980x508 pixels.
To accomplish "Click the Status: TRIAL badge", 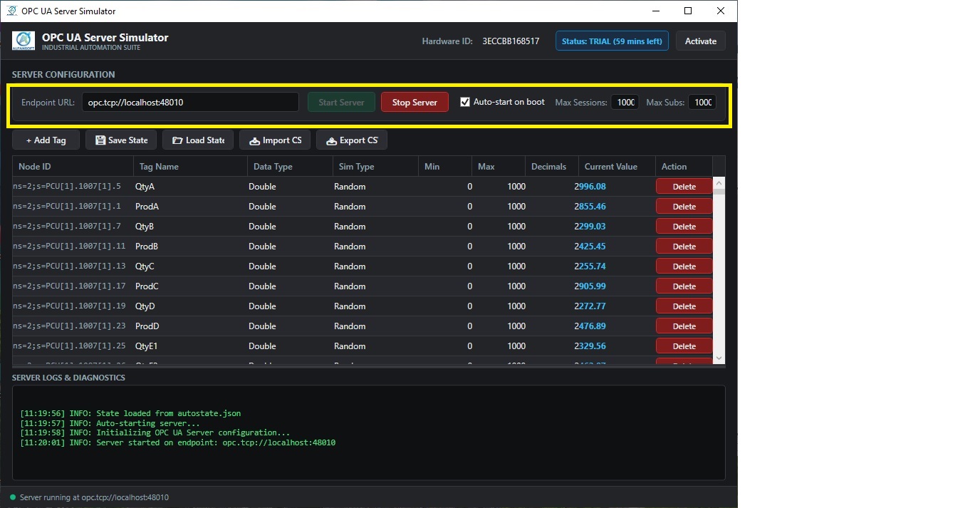I will pos(612,41).
